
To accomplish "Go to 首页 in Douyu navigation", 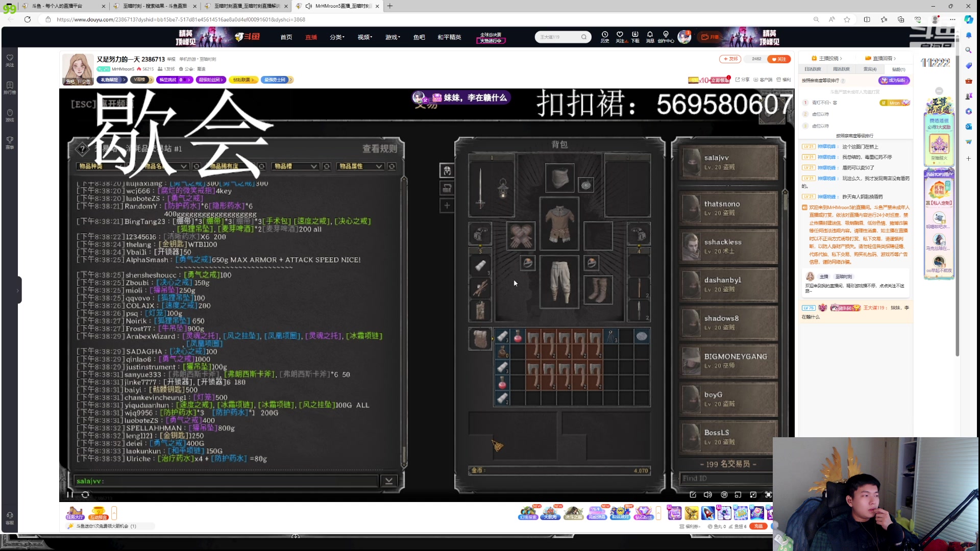I will click(x=286, y=37).
